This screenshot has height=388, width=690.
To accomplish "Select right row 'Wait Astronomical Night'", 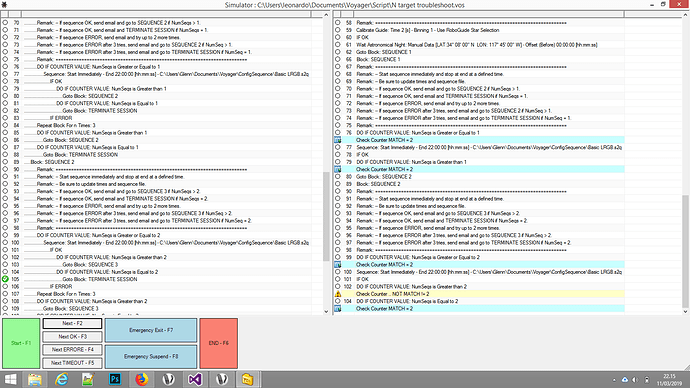I will [x=489, y=44].
